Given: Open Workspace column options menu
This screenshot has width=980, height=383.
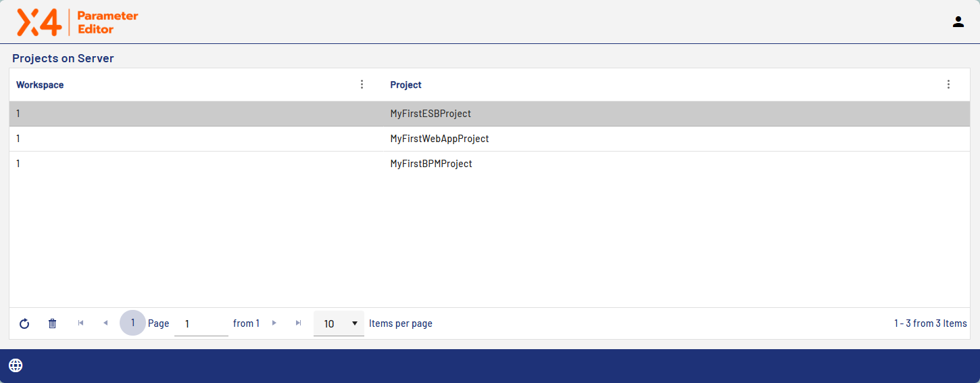Looking at the screenshot, I should (362, 85).
